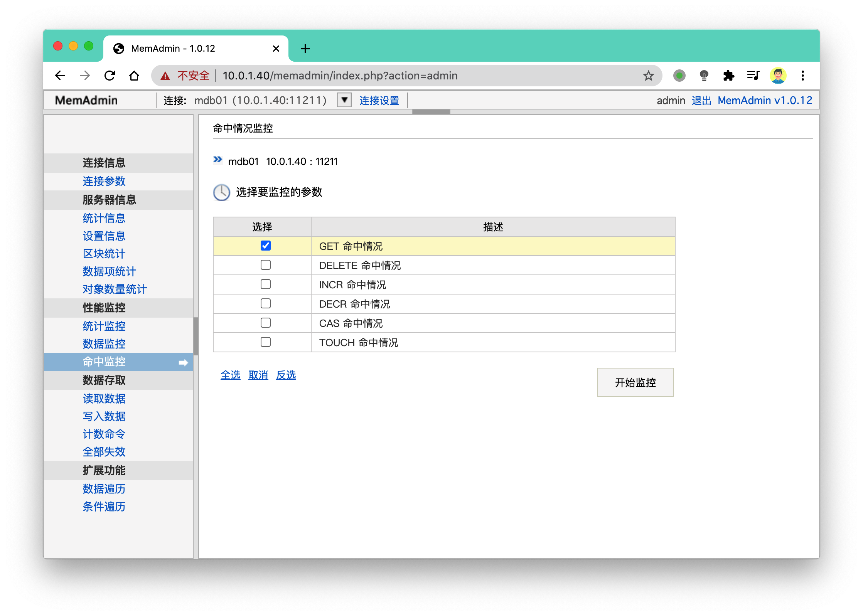Expand the mdb01 connection dropdown

coord(344,100)
